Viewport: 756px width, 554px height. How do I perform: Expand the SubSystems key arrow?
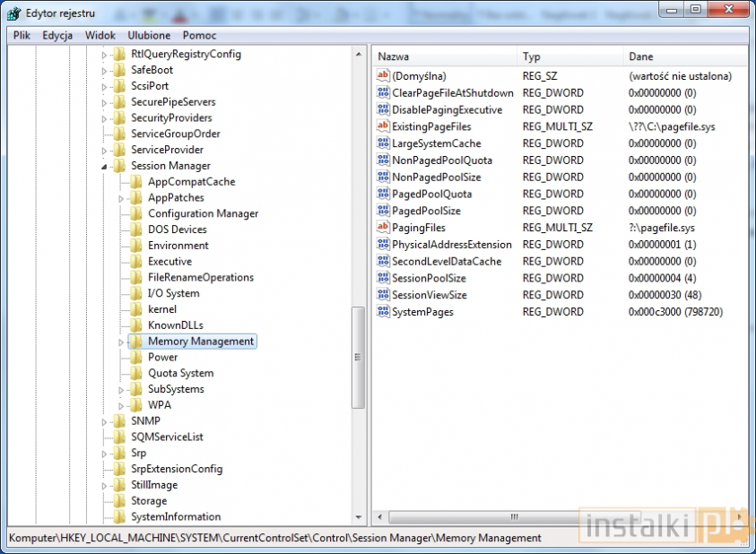pyautogui.click(x=121, y=390)
